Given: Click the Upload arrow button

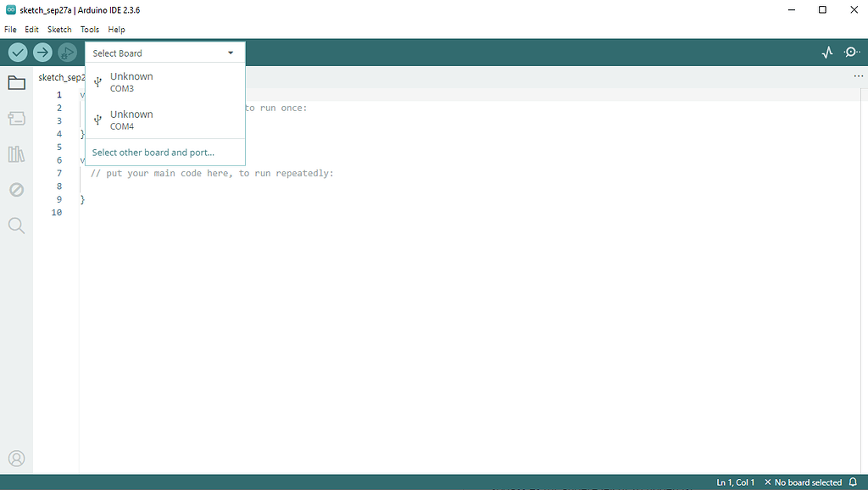Looking at the screenshot, I should pos(42,53).
